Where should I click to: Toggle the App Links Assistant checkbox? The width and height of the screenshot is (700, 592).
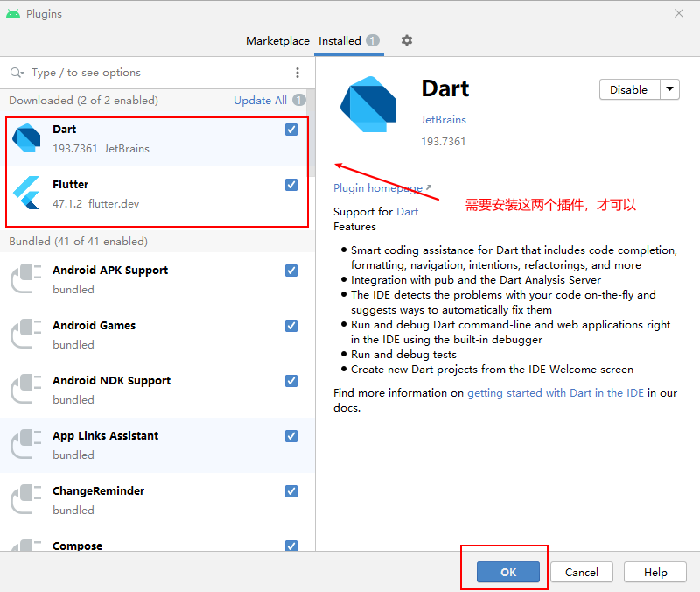[x=291, y=436]
